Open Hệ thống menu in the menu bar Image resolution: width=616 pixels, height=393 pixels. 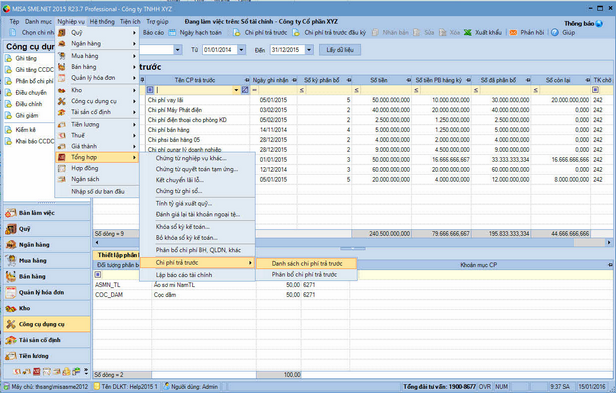[x=102, y=22]
